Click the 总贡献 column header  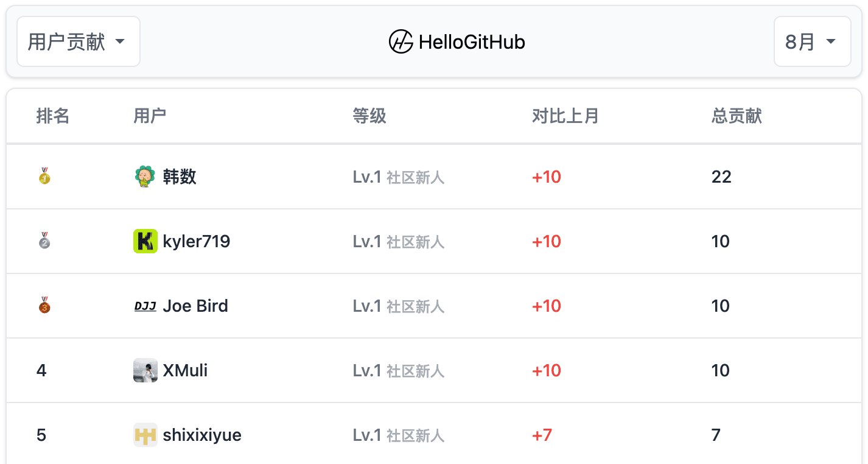coord(737,116)
